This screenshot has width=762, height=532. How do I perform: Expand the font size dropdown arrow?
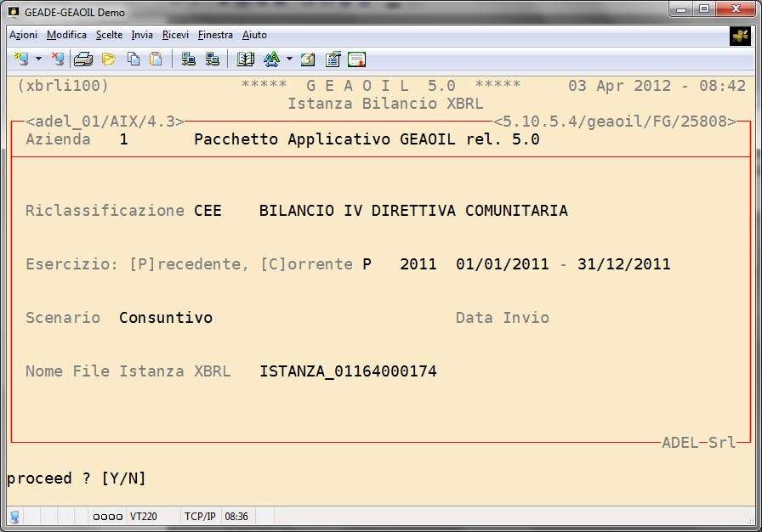pyautogui.click(x=290, y=59)
